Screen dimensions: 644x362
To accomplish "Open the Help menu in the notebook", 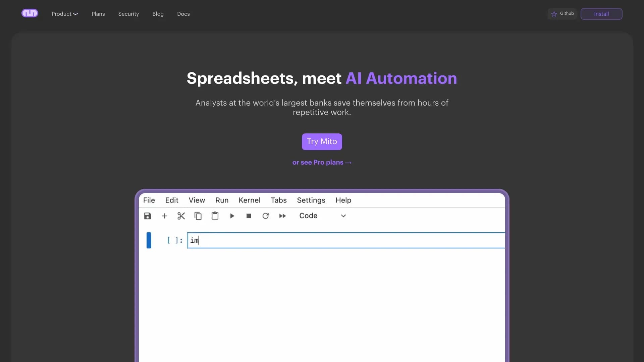I will point(343,200).
